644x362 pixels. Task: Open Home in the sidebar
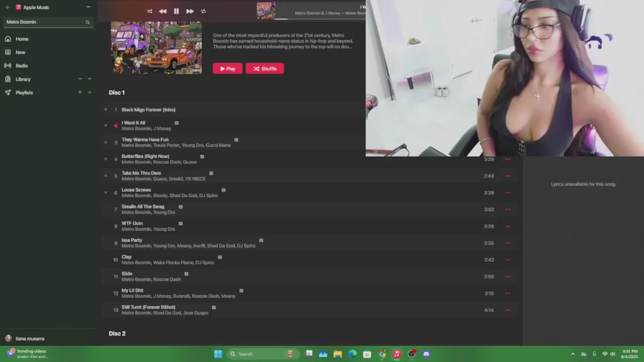[22, 39]
